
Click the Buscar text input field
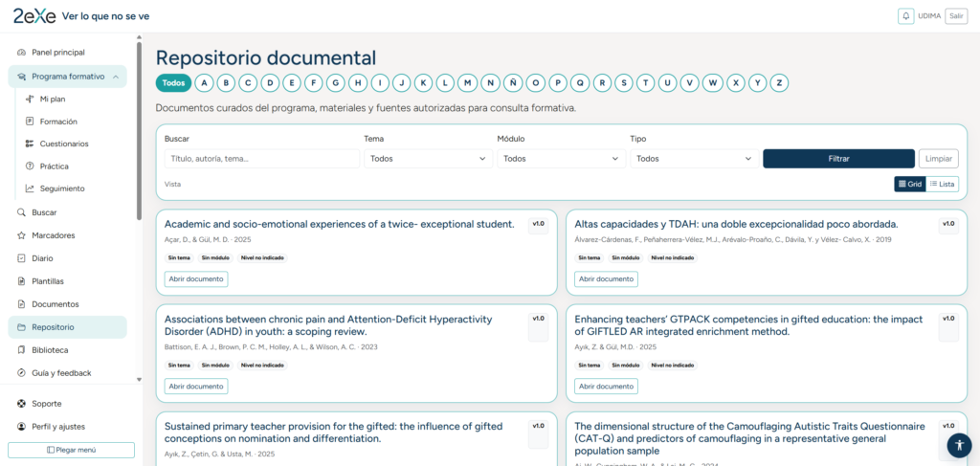point(262,159)
